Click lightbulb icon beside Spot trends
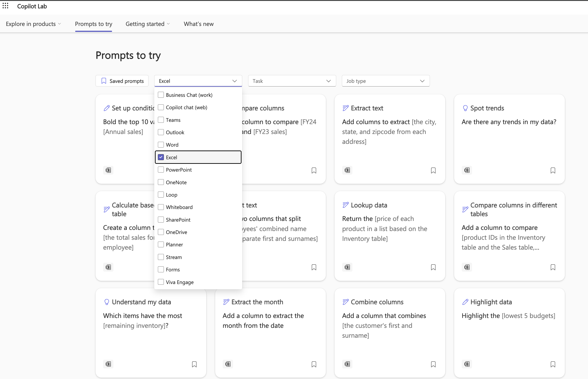This screenshot has width=588, height=379. [x=465, y=108]
